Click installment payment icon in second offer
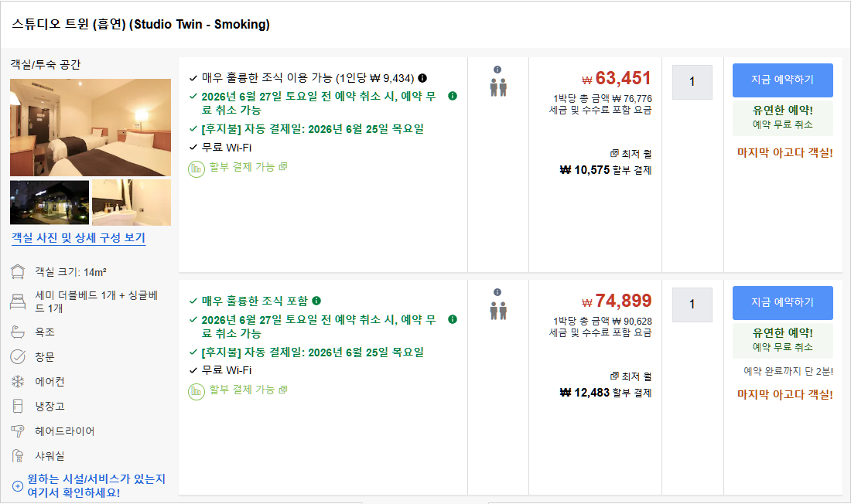The width and height of the screenshot is (851, 504). click(197, 392)
